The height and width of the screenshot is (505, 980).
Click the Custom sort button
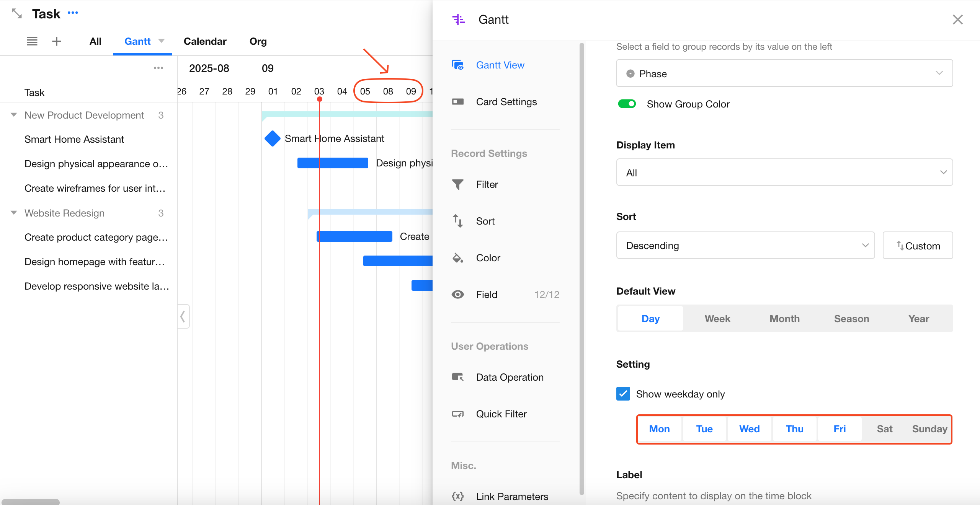tap(918, 246)
